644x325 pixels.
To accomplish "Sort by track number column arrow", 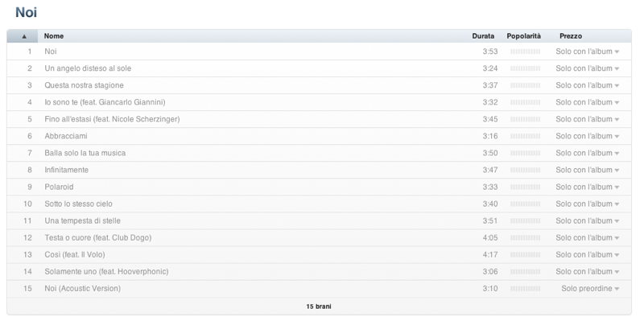I will click(24, 36).
